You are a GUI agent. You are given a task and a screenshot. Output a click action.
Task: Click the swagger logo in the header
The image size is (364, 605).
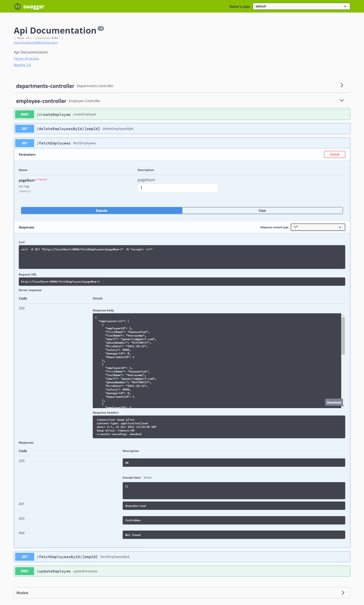pyautogui.click(x=29, y=6)
